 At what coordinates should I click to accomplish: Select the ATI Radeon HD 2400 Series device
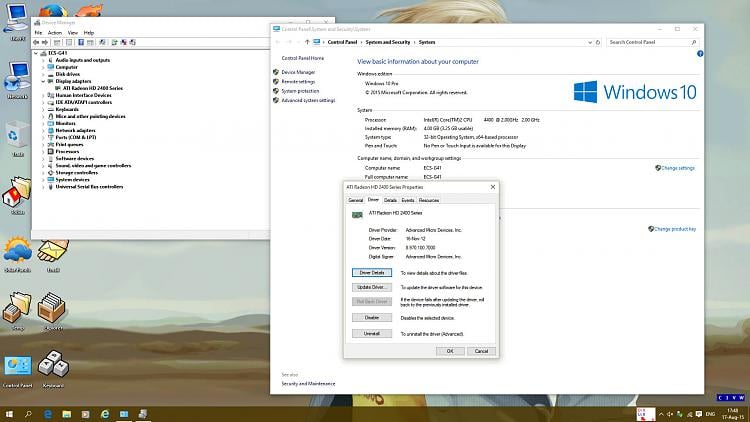point(92,88)
